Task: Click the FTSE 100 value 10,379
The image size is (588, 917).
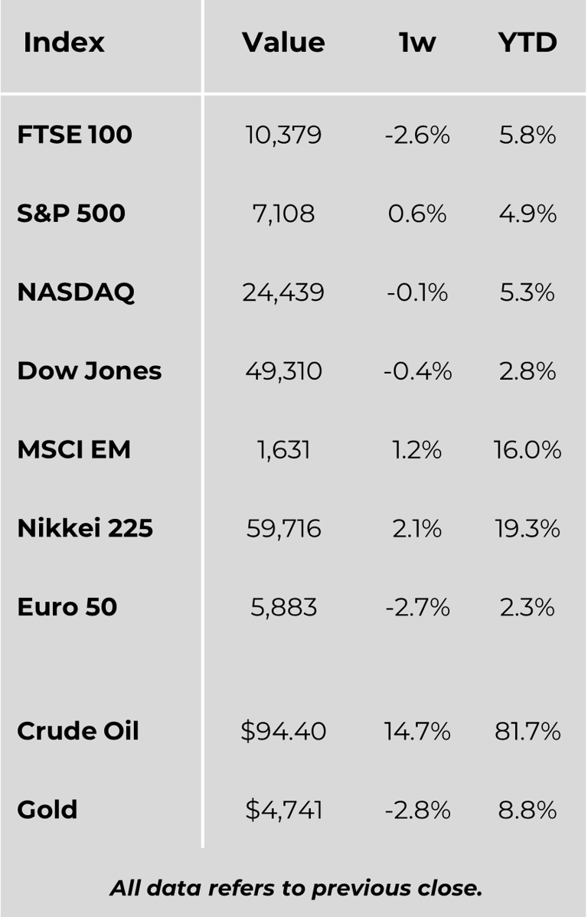Action: tap(283, 135)
